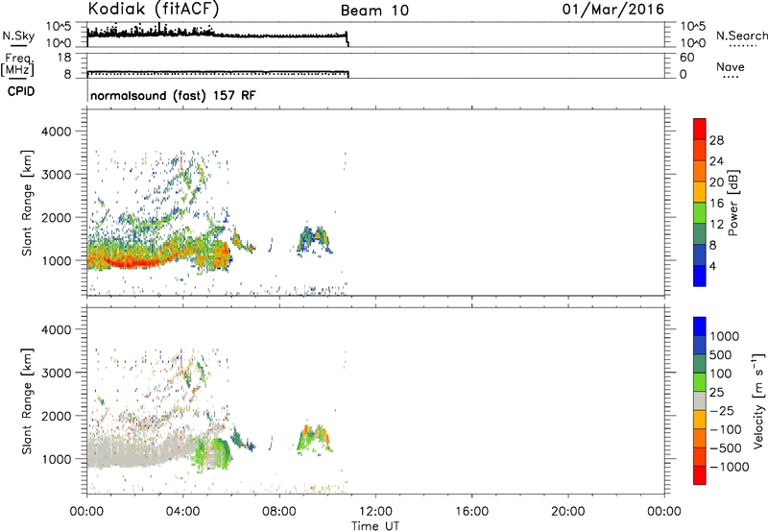This screenshot has height=532, width=768.
Task: Pick the yellow 16-20 dB Power color segment
Action: point(700,192)
